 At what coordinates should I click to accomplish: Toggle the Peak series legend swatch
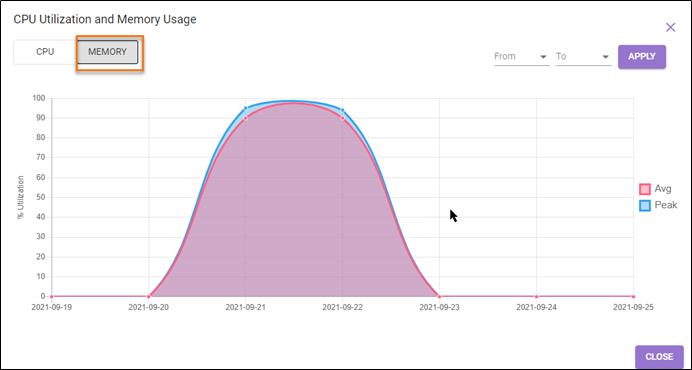645,205
